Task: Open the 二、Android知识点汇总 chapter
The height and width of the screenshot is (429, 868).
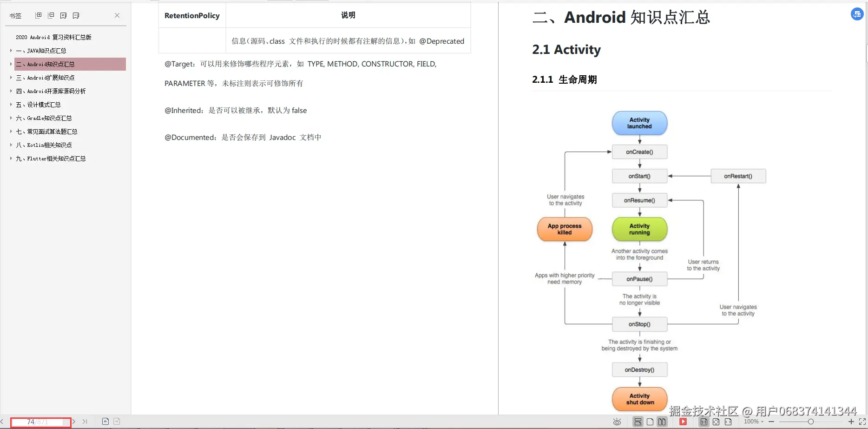Action: point(45,64)
